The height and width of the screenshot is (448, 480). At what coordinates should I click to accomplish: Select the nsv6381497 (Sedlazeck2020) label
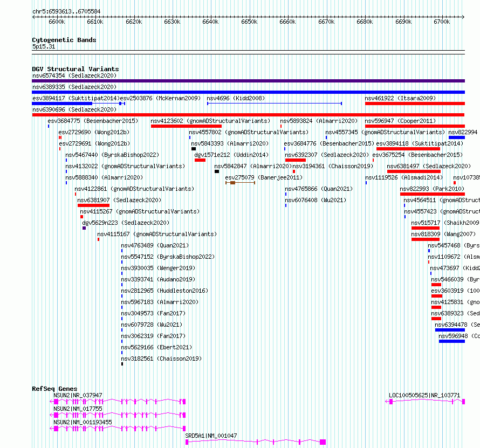click(x=429, y=166)
